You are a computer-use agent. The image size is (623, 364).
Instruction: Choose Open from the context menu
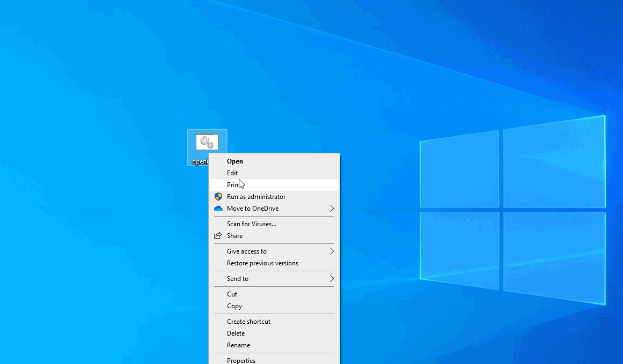point(274,161)
